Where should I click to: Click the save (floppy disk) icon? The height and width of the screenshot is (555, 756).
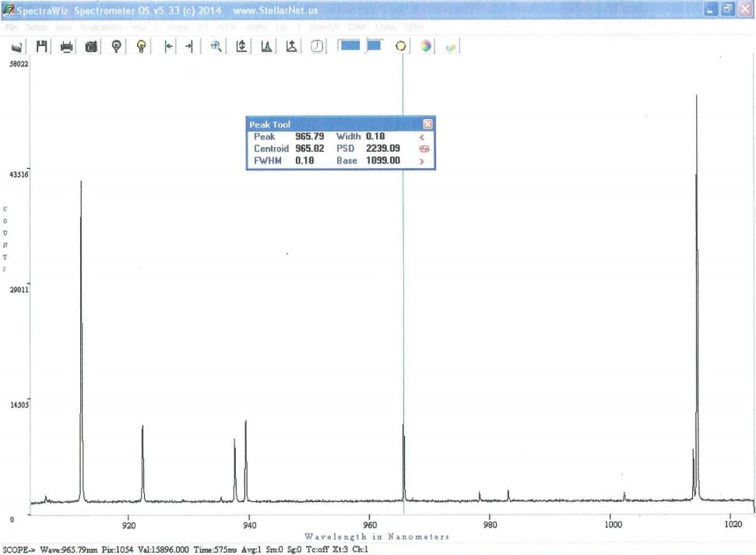[42, 46]
